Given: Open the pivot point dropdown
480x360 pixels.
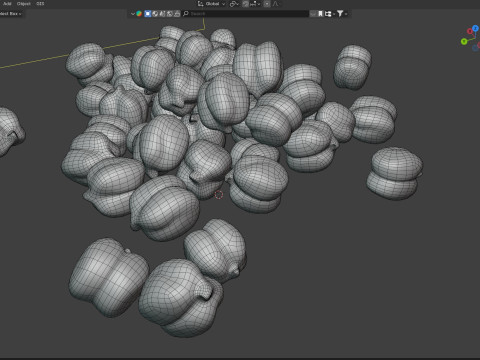Looking at the screenshot, I should click(x=234, y=4).
